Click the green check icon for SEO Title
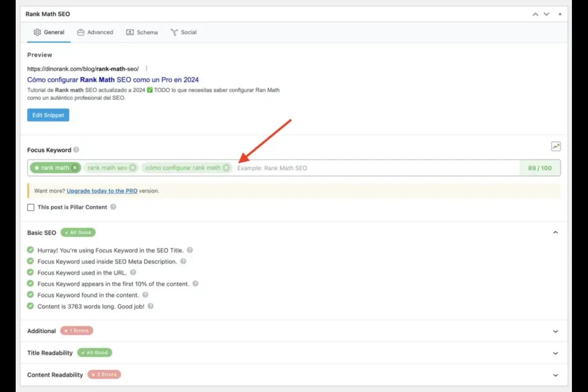The height and width of the screenshot is (392, 588). (x=30, y=250)
